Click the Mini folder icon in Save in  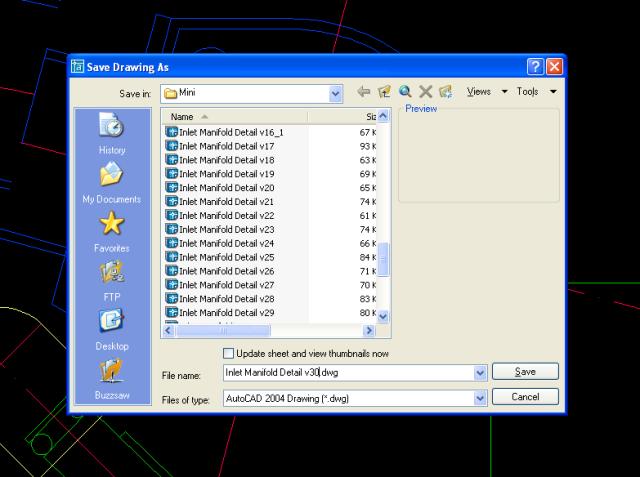pos(170,93)
